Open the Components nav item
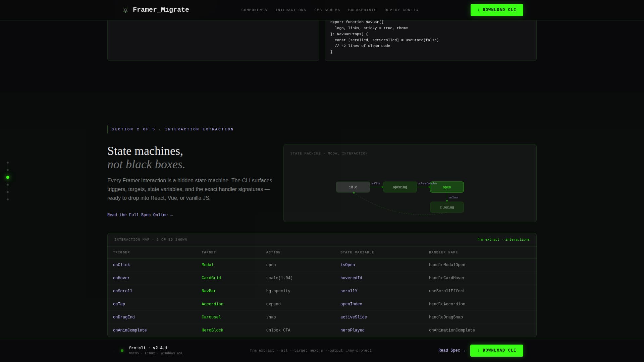644x362 pixels. click(254, 10)
